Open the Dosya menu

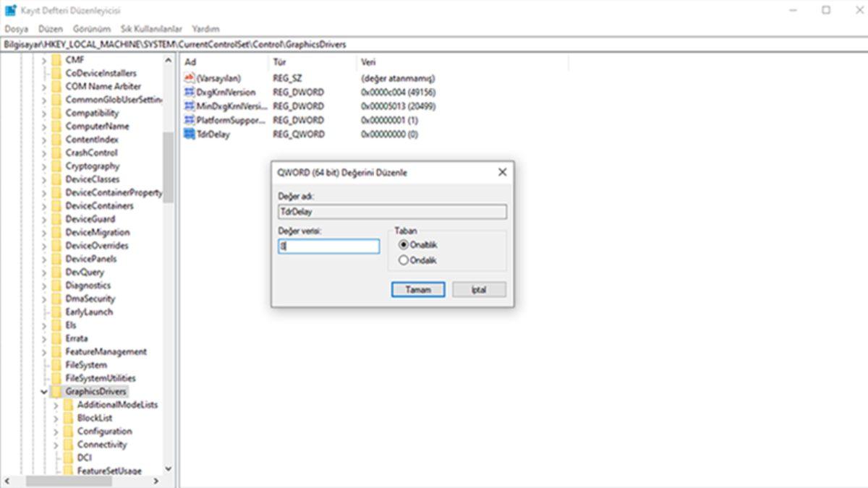pyautogui.click(x=16, y=29)
